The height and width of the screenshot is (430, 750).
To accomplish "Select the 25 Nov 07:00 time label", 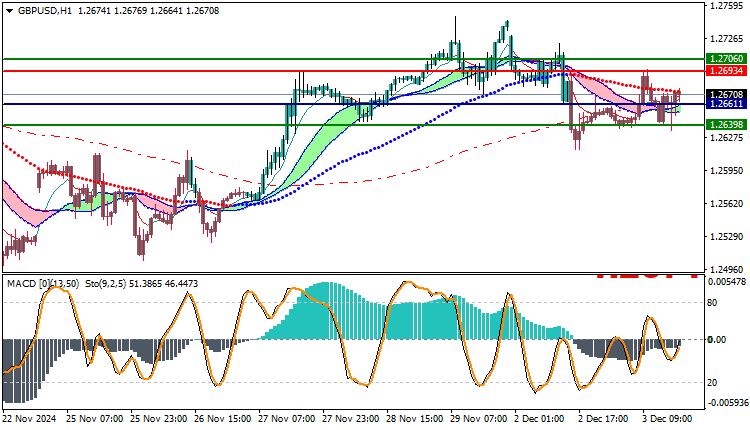I will pos(95,419).
